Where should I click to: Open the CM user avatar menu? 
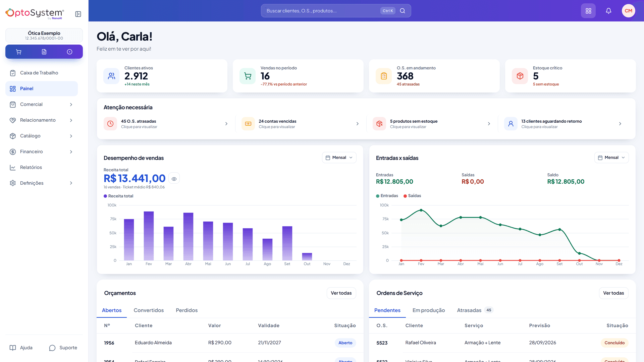pos(628,11)
